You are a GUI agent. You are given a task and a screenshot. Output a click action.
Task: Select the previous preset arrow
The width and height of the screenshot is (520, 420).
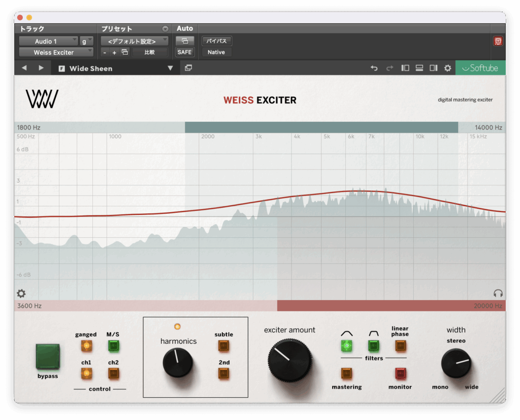tap(24, 68)
